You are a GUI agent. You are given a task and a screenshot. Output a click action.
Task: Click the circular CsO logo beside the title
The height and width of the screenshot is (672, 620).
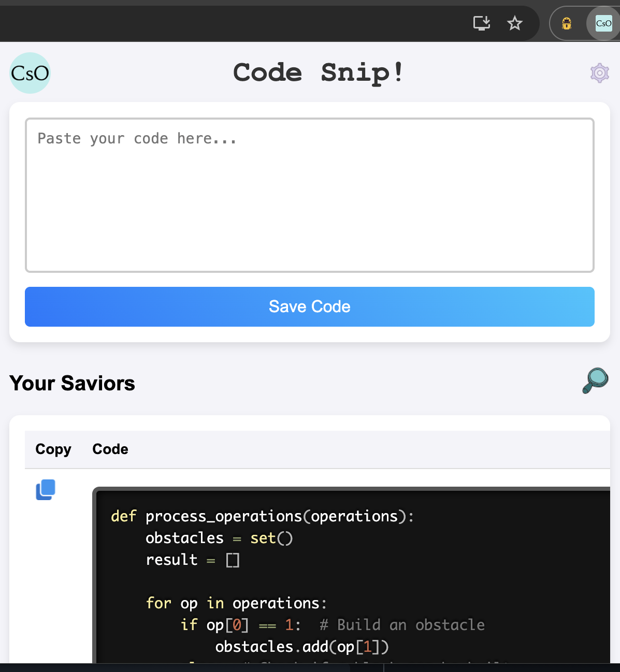click(30, 73)
